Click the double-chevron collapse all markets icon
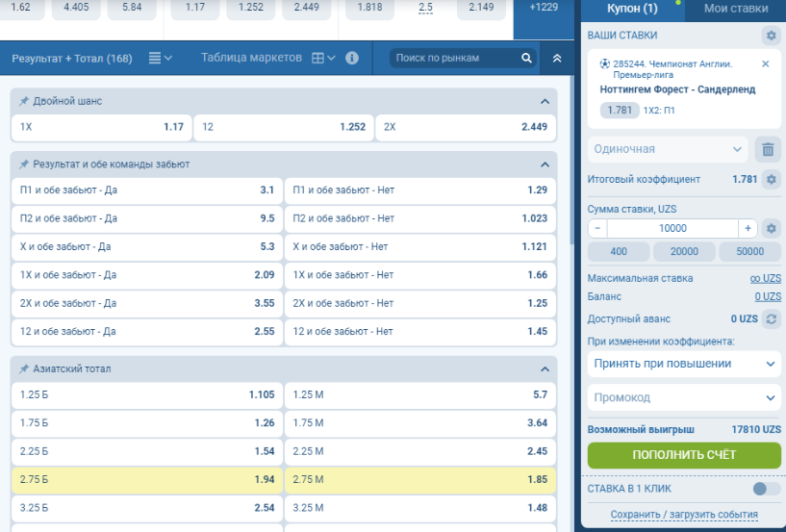Image resolution: width=786 pixels, height=532 pixels. pos(557,59)
